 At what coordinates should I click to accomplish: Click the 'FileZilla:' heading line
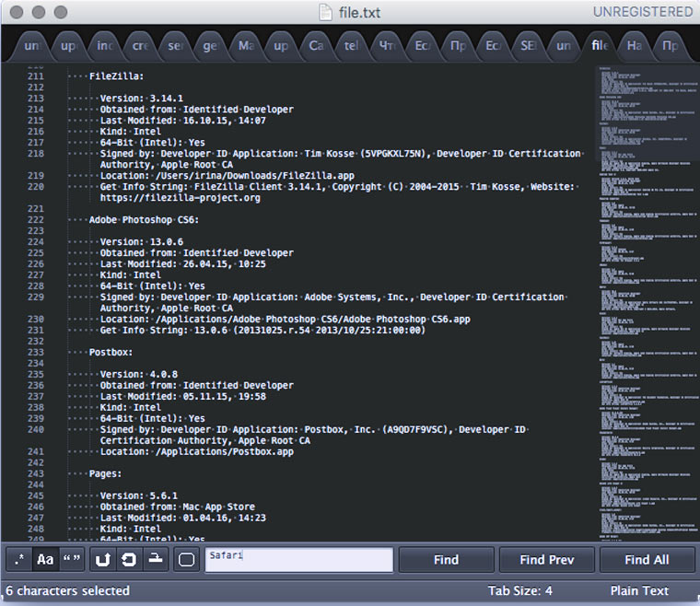click(x=117, y=76)
